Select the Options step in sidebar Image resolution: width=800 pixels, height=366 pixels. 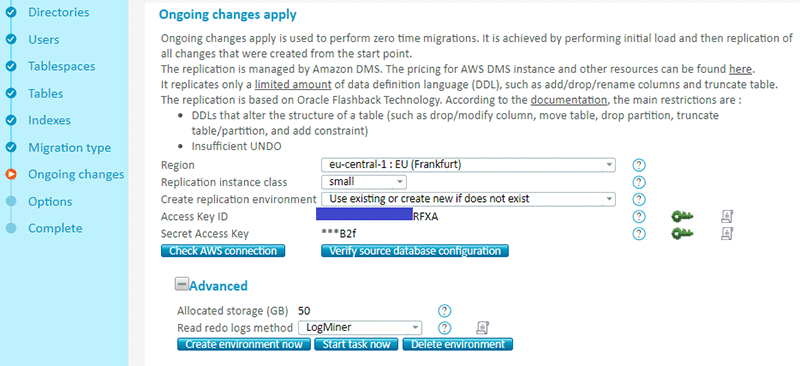pos(50,202)
